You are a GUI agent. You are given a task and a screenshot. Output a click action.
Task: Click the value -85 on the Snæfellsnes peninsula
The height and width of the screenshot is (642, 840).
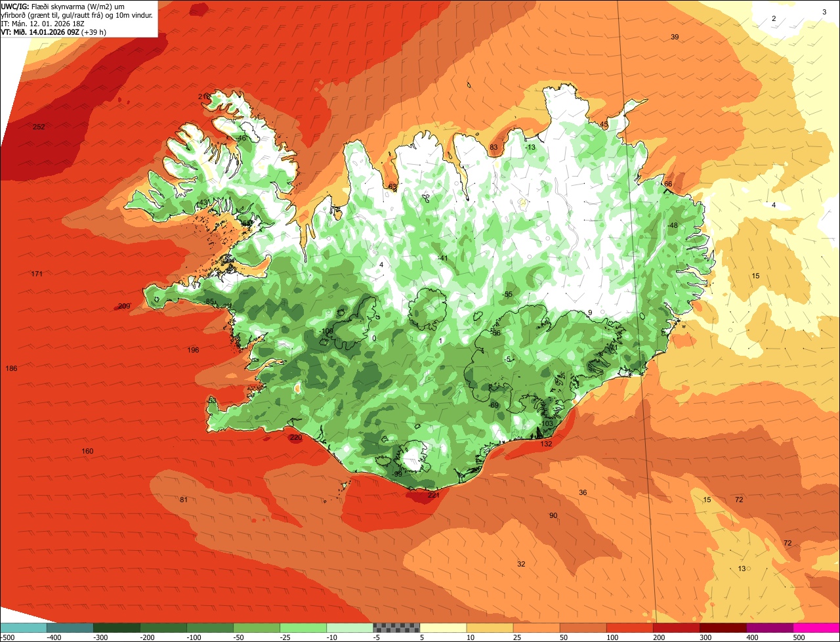[x=209, y=301]
